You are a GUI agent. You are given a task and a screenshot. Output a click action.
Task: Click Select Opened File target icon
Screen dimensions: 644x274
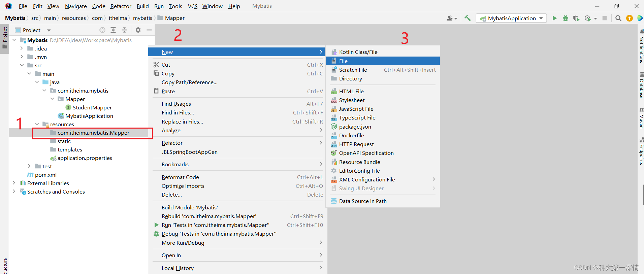point(102,30)
